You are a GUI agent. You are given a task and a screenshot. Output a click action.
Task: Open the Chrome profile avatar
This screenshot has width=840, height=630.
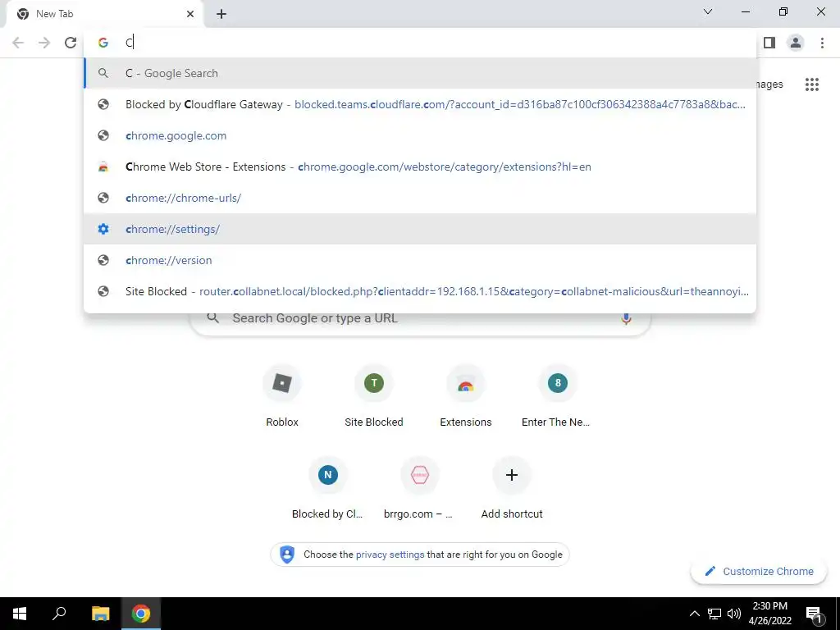coord(796,43)
